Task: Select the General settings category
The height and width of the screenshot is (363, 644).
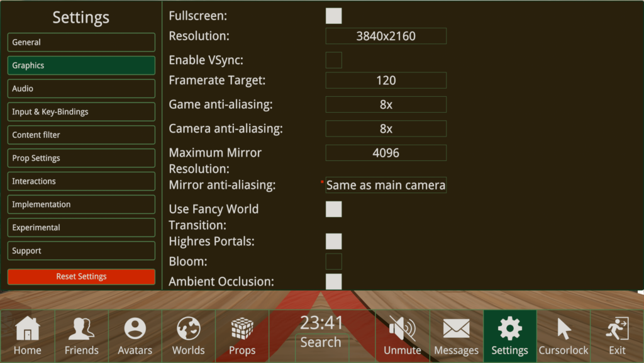Action: (81, 42)
